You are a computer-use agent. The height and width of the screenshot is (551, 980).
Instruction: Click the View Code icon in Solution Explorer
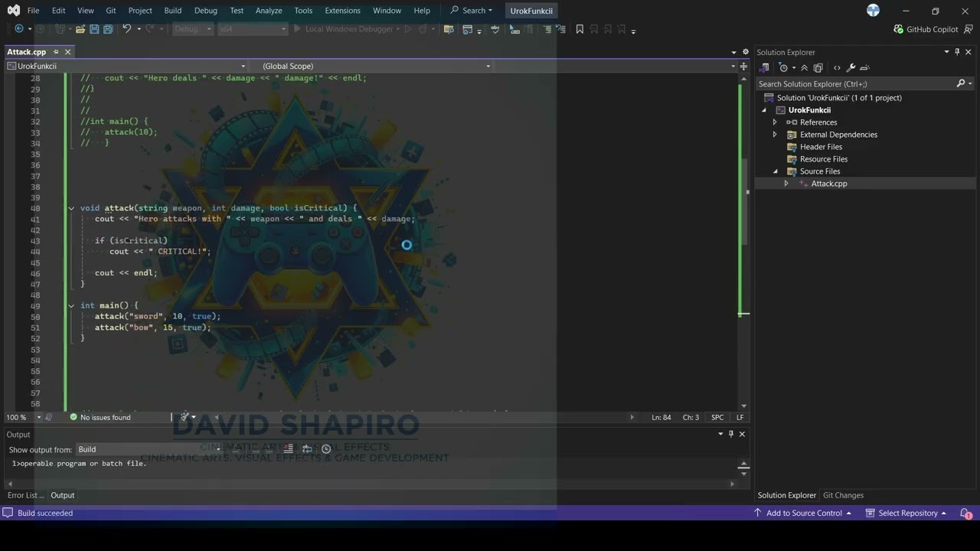pos(837,67)
